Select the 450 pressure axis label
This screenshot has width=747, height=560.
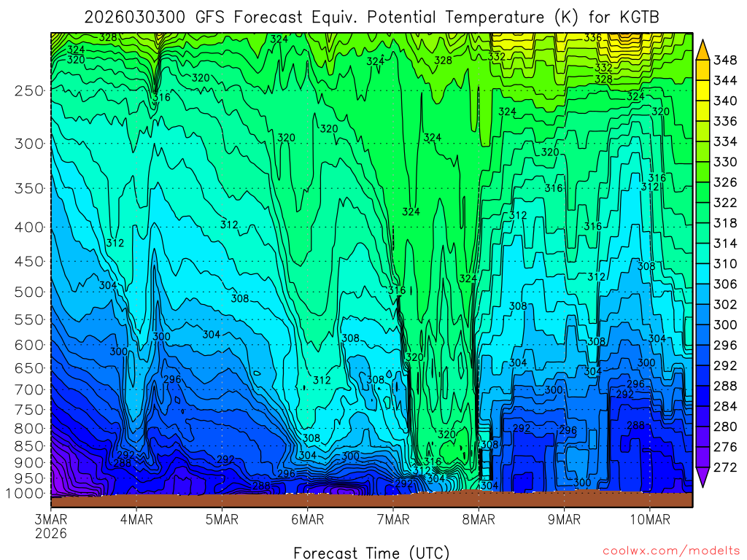[29, 262]
